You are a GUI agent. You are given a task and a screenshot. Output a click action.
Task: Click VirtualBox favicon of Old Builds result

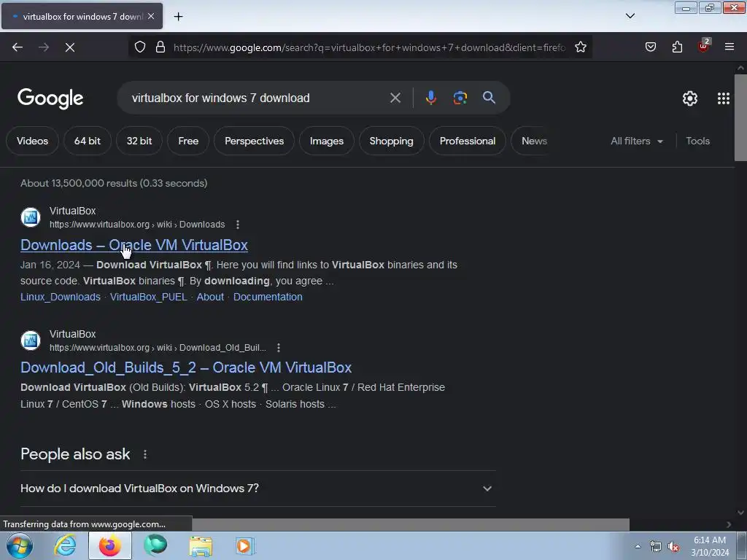31,341
